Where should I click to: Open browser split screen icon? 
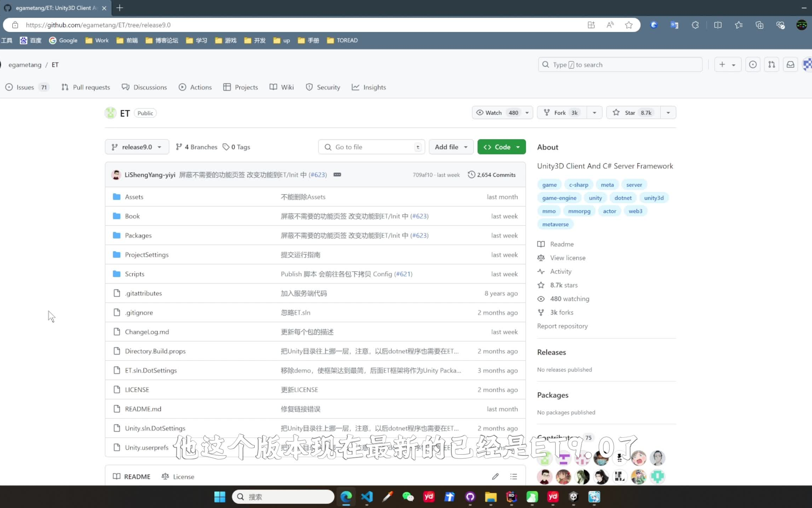[x=718, y=25]
